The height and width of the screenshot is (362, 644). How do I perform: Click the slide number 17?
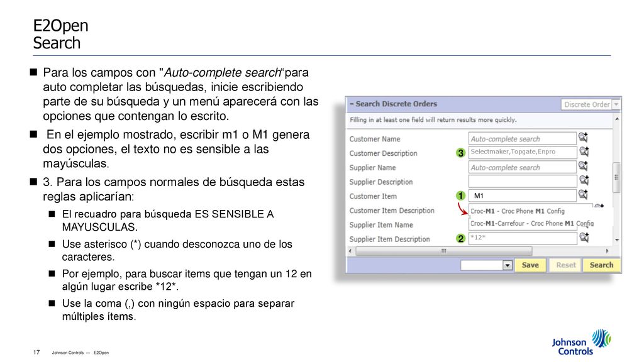(36, 352)
